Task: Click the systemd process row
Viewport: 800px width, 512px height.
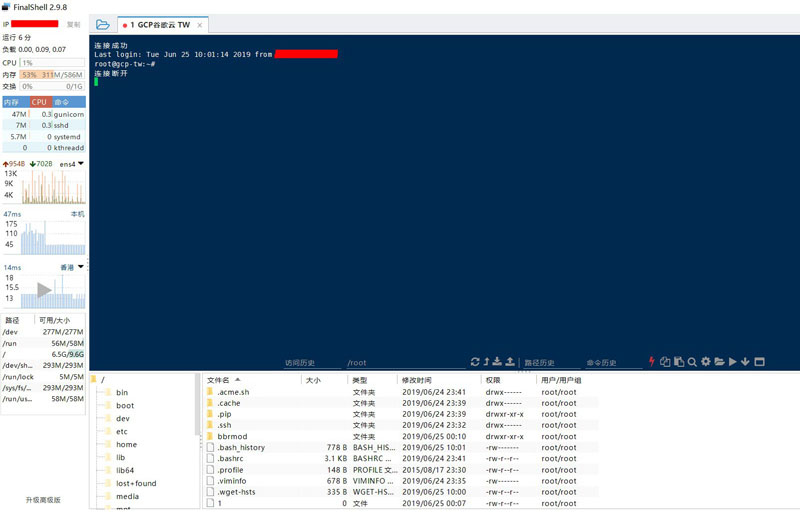Action: pos(44,137)
